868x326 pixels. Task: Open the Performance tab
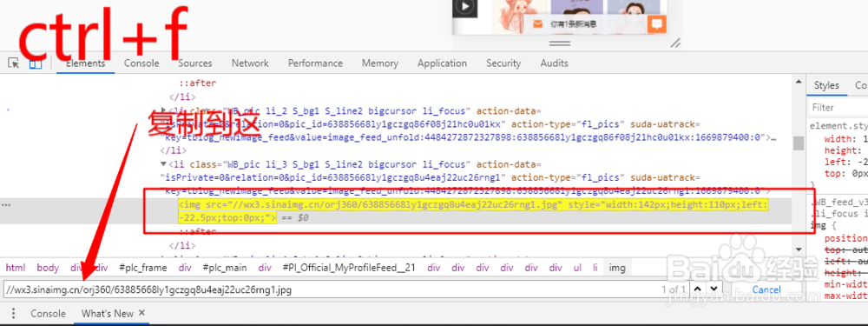(315, 63)
